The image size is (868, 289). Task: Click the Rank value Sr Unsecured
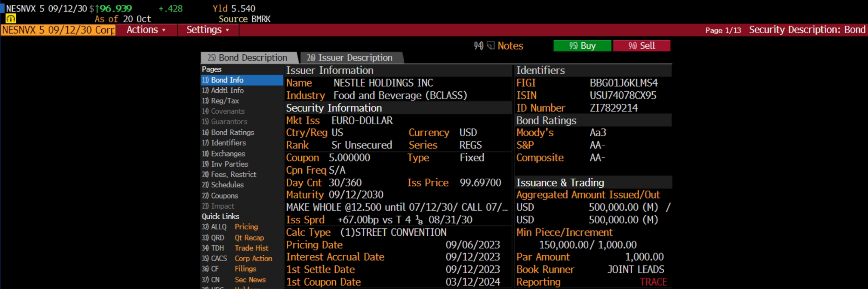[x=362, y=145]
